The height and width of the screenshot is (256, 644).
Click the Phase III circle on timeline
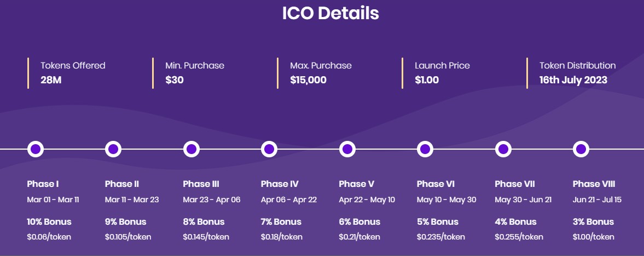point(192,149)
